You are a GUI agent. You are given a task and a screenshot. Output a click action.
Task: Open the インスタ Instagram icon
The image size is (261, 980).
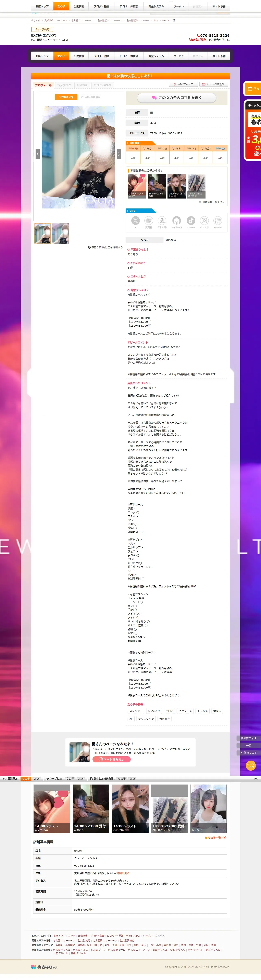(205, 221)
